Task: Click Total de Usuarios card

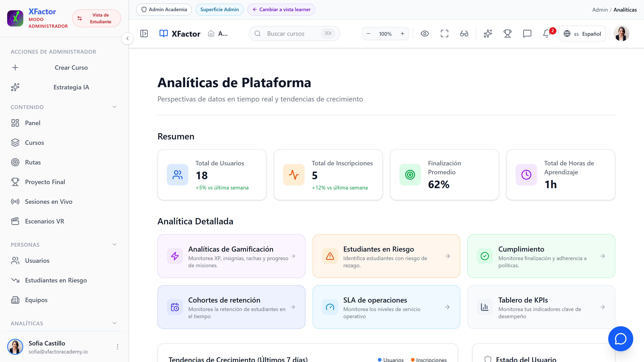Action: pyautogui.click(x=212, y=175)
